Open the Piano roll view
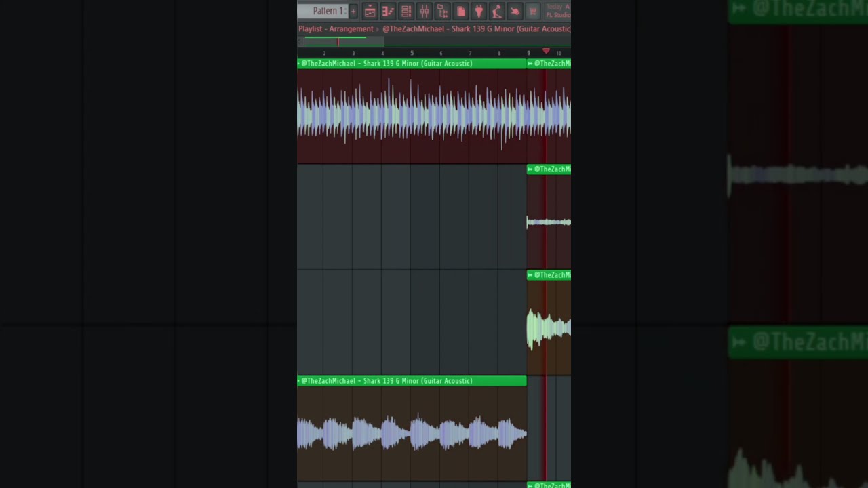The height and width of the screenshot is (488, 868). pyautogui.click(x=388, y=11)
